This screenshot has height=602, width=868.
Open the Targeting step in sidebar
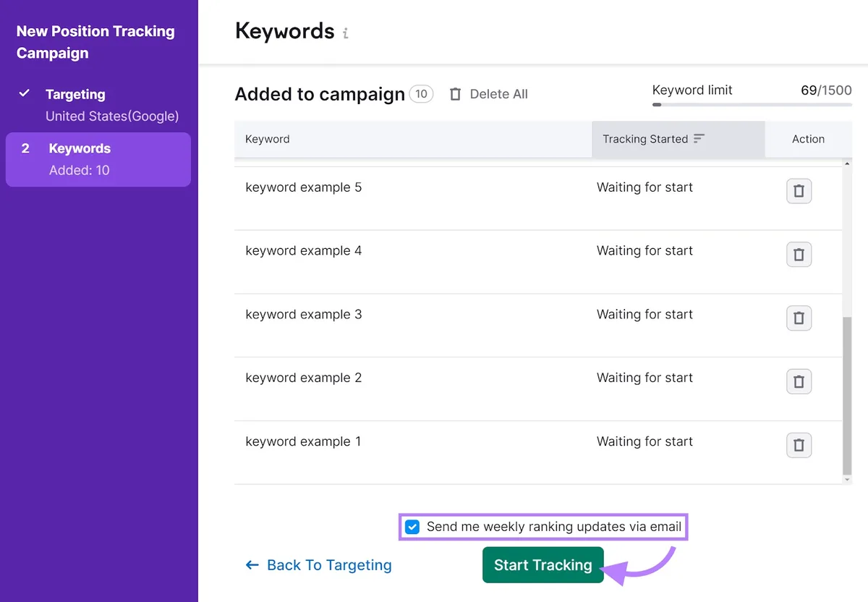98,105
